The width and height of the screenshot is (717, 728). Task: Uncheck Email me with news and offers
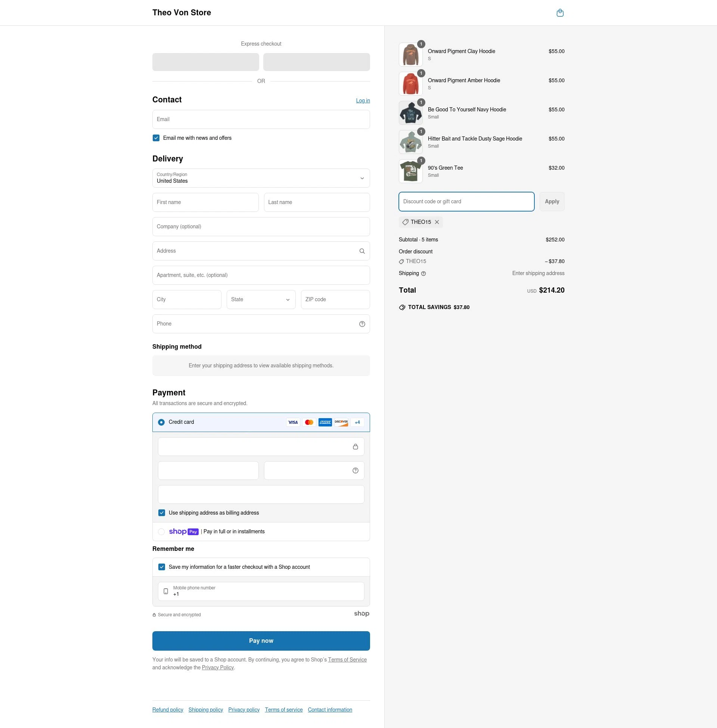pyautogui.click(x=156, y=138)
